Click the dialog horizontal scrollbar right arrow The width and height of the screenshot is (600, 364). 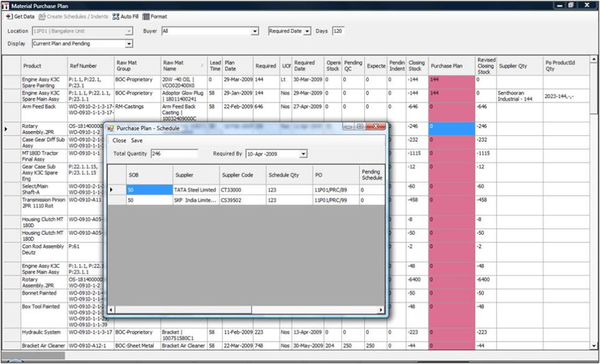click(x=381, y=310)
